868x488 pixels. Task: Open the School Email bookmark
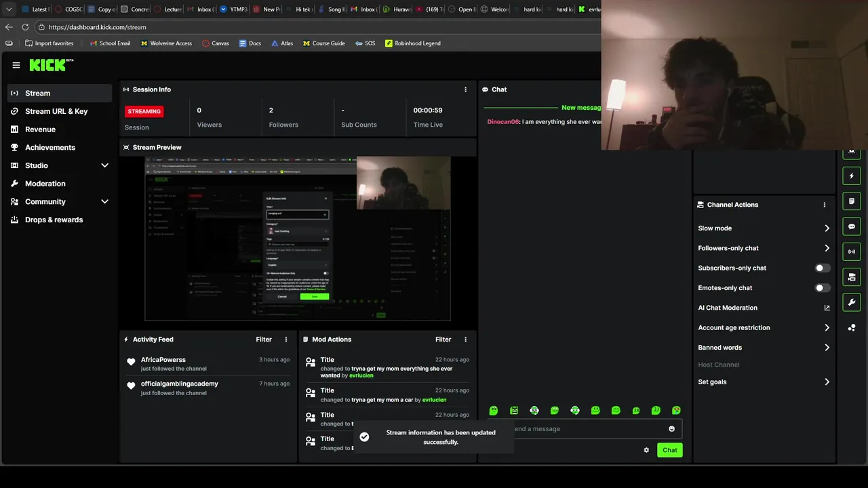coord(110,43)
